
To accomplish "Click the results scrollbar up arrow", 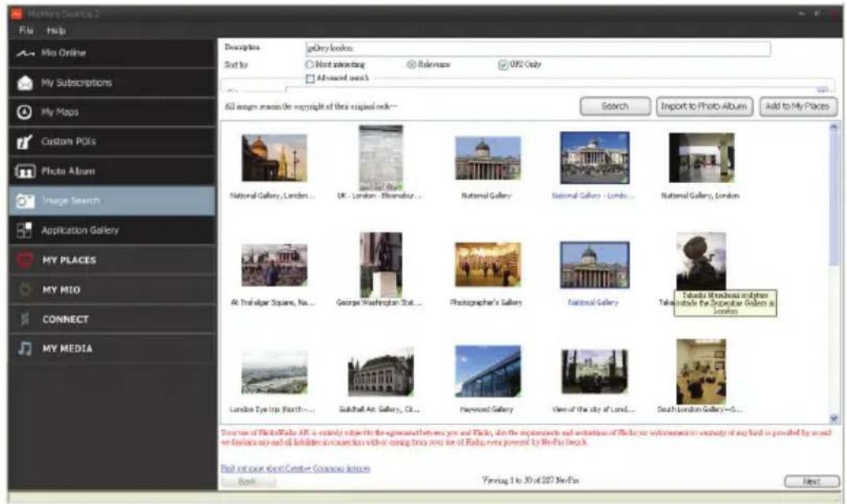I will [x=834, y=128].
